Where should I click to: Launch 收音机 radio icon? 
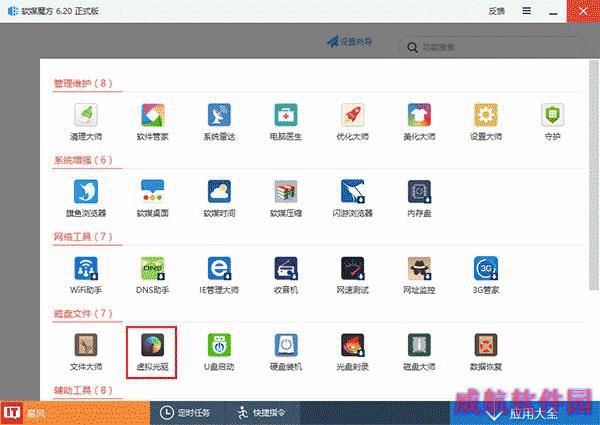(286, 268)
